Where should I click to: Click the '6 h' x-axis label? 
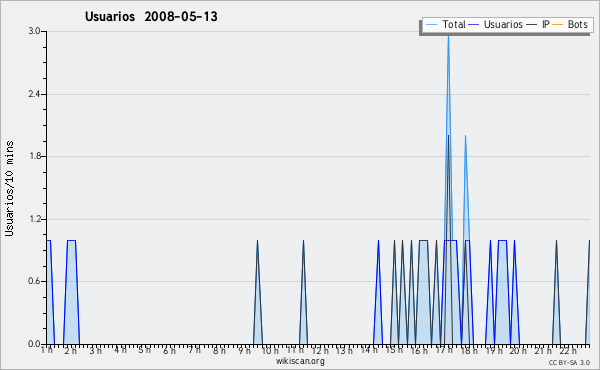(170, 350)
